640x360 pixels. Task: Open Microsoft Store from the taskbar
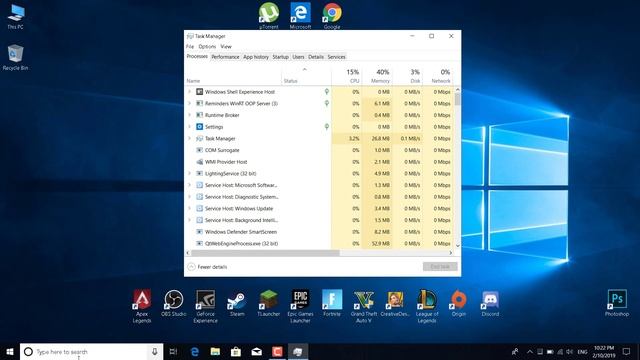[x=236, y=351]
